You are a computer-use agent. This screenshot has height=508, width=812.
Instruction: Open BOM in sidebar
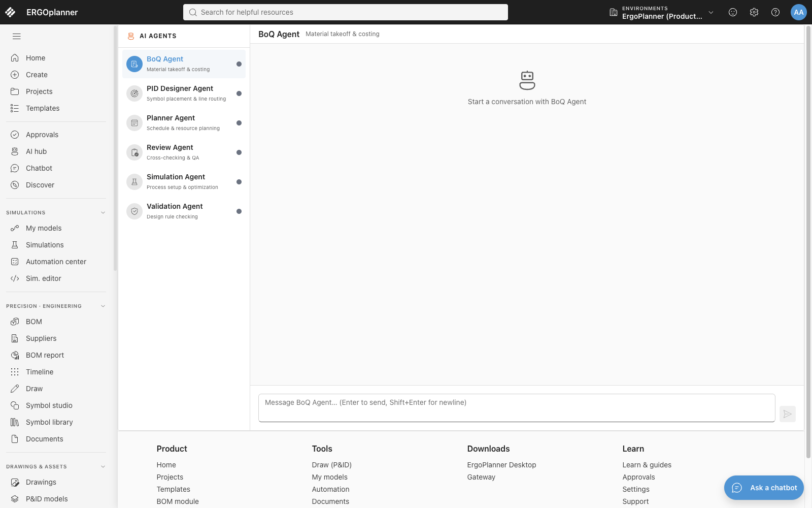click(x=56, y=322)
